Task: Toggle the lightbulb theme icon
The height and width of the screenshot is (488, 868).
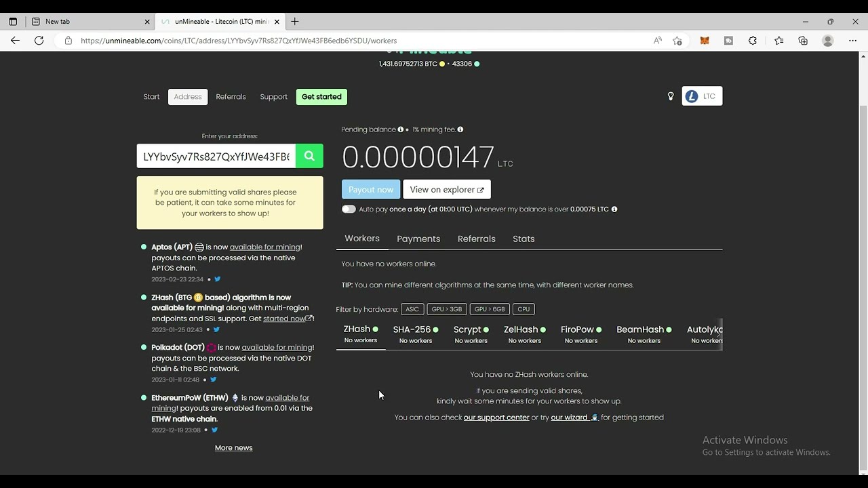Action: pos(671,96)
